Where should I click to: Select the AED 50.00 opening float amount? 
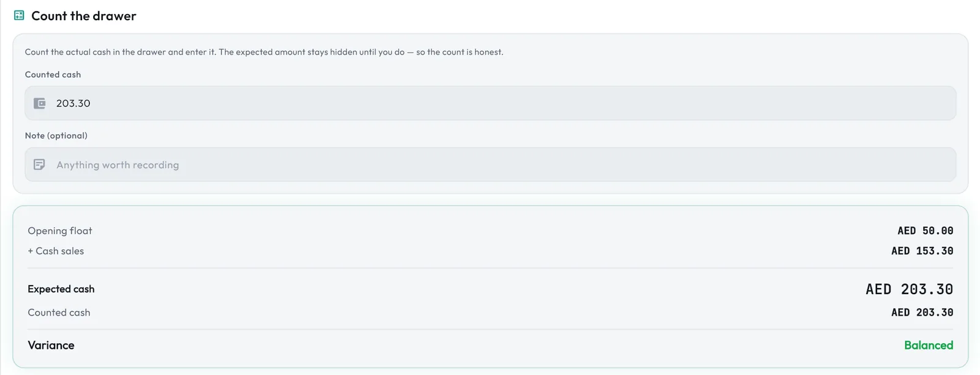point(925,230)
